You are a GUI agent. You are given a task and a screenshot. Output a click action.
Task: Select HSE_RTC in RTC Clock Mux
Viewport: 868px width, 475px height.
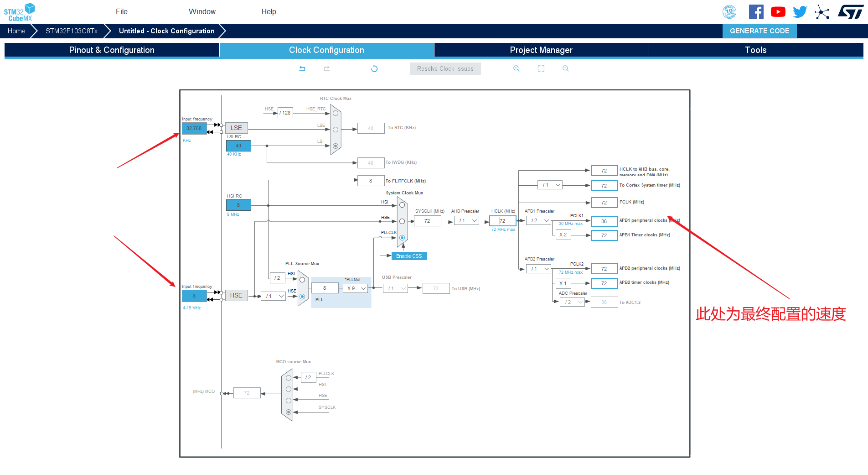tap(336, 113)
